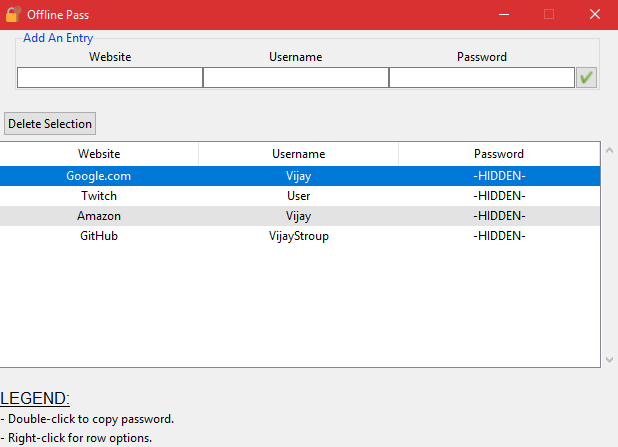618x447 pixels.
Task: Click hidden password in GitHub row
Action: click(x=499, y=236)
